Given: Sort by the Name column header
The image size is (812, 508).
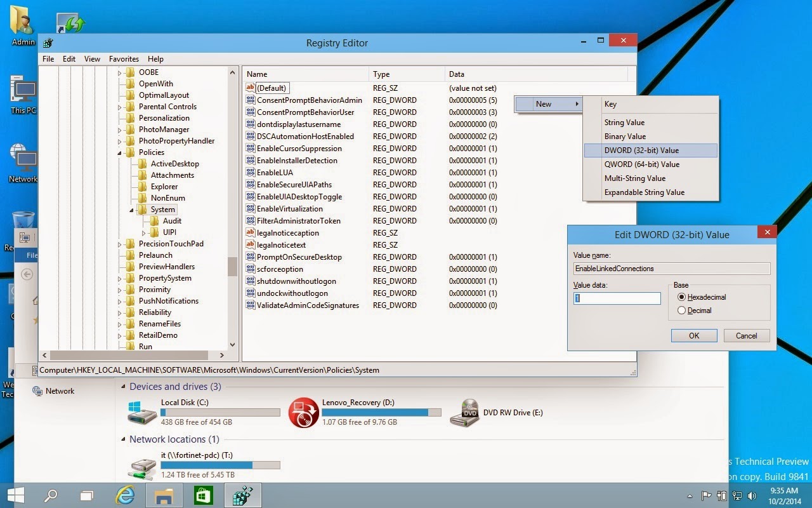Looking at the screenshot, I should pos(306,74).
